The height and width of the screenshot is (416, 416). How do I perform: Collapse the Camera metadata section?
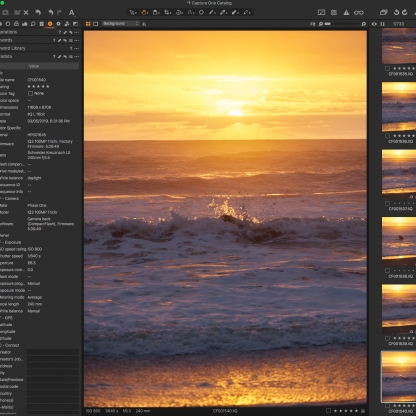coord(9,199)
